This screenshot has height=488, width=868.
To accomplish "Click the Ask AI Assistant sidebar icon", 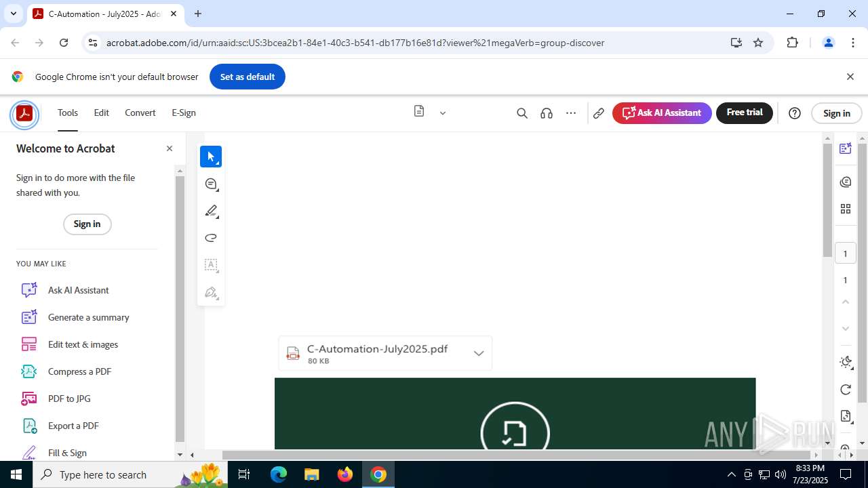I will (29, 290).
